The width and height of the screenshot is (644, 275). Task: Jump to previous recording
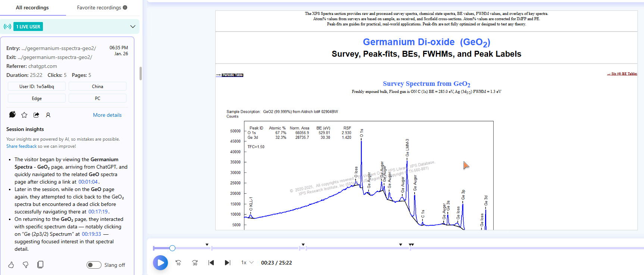coord(211,263)
